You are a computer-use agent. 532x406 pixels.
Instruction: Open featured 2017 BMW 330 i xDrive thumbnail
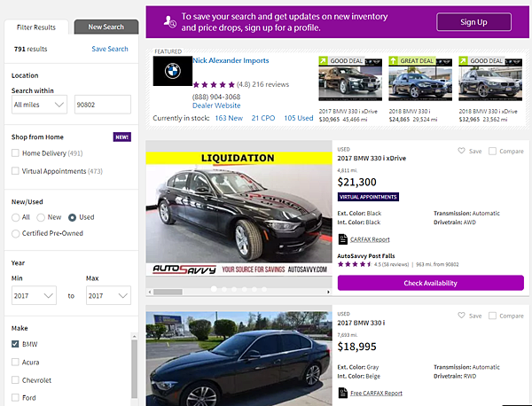tap(350, 79)
